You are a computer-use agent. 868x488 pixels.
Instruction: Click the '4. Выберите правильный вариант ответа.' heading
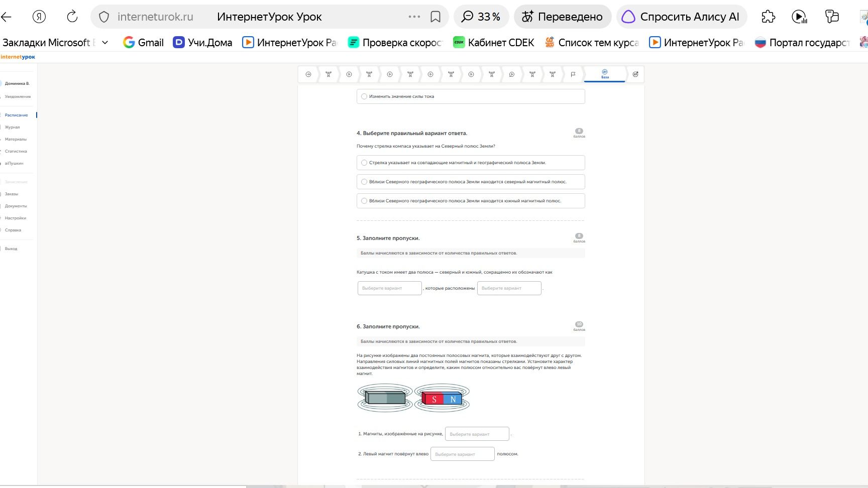[412, 133]
